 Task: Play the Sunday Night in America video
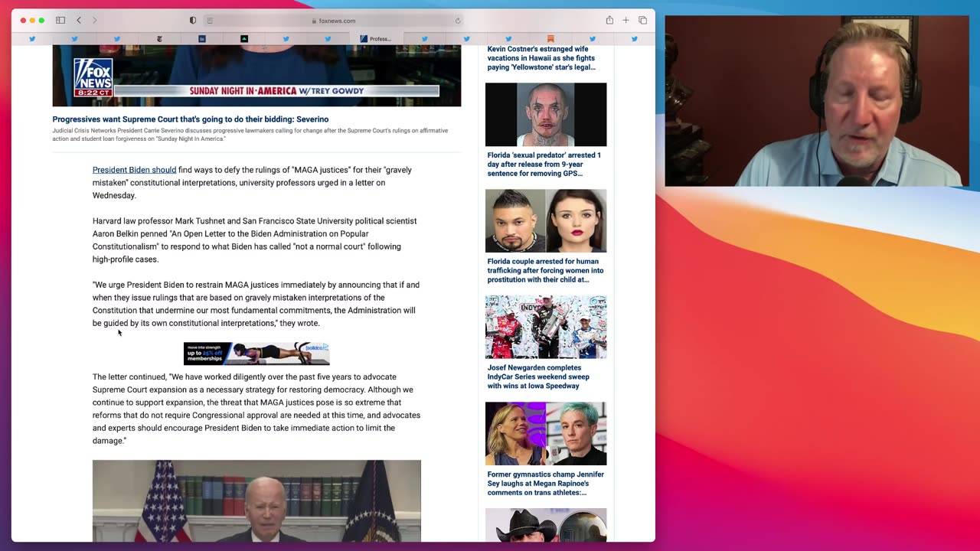pyautogui.click(x=256, y=75)
